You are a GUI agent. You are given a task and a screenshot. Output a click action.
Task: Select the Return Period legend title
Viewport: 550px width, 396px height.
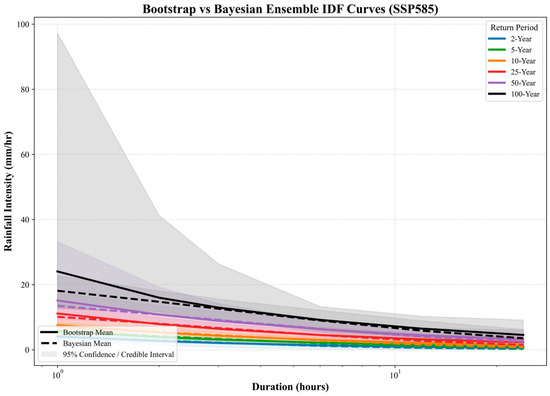click(514, 27)
